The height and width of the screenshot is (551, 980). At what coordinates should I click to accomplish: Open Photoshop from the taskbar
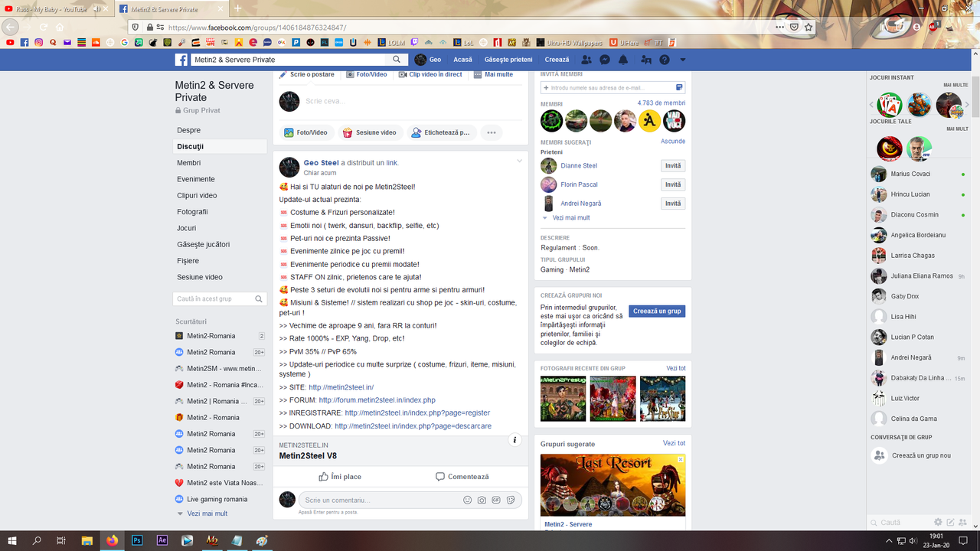coord(137,540)
